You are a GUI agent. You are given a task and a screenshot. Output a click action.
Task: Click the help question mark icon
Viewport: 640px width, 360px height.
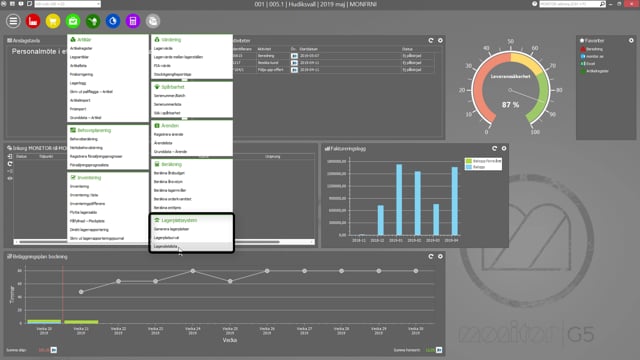tap(534, 4)
